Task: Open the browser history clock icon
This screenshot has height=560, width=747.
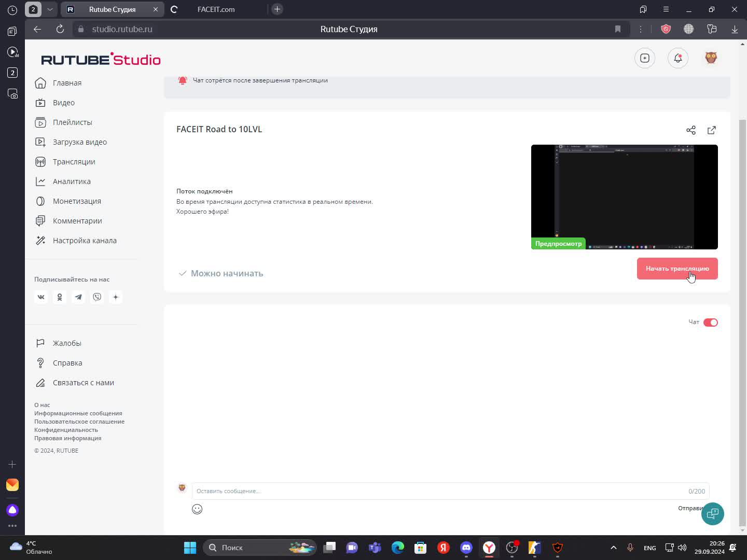Action: (x=12, y=10)
